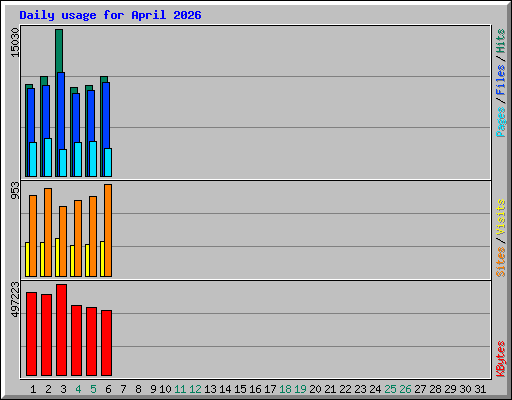Click the red KBytes legend label
512x400 pixels.
click(x=500, y=359)
